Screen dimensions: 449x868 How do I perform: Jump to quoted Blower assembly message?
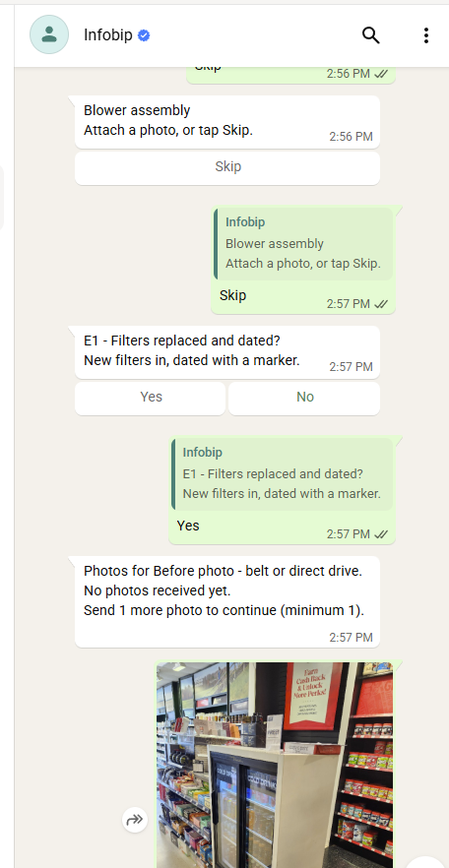coord(303,244)
